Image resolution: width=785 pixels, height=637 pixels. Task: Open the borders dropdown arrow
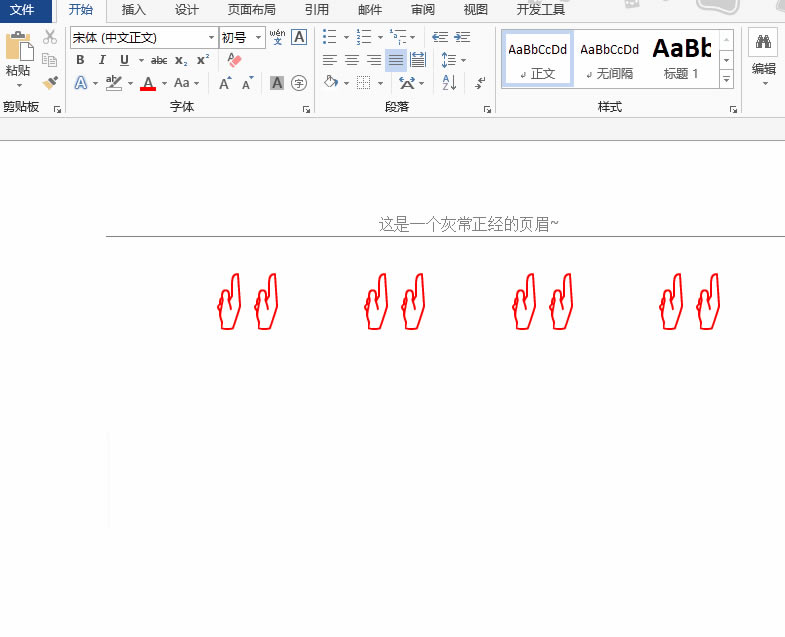[380, 83]
